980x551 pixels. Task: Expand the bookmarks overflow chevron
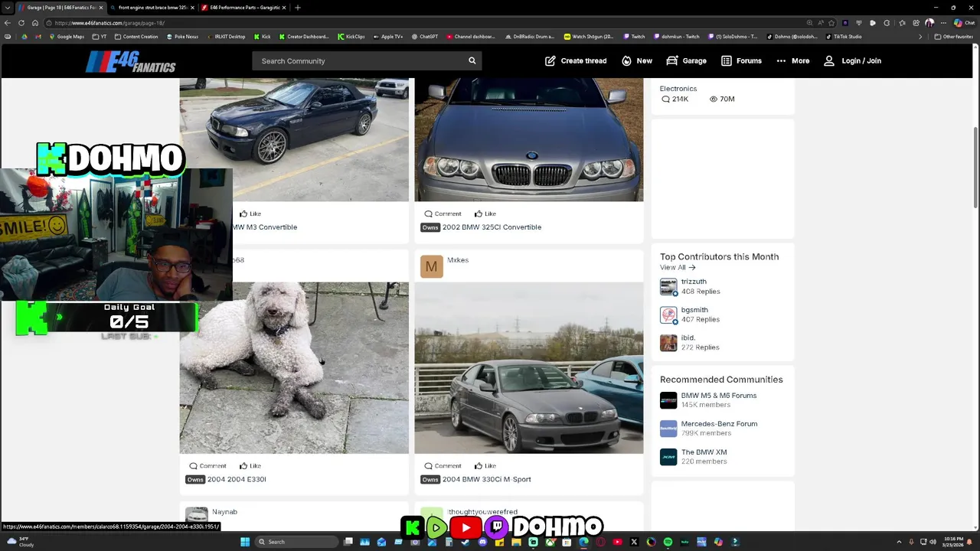920,37
